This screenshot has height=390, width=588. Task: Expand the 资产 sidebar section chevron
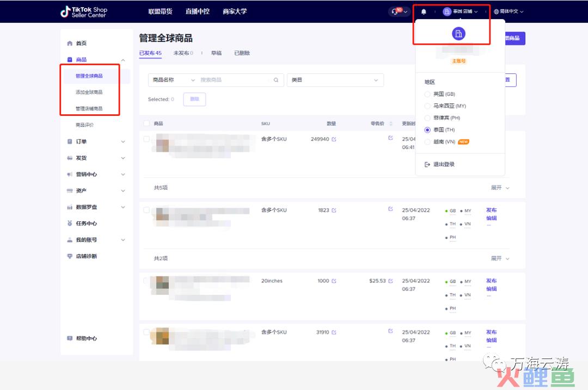[123, 191]
